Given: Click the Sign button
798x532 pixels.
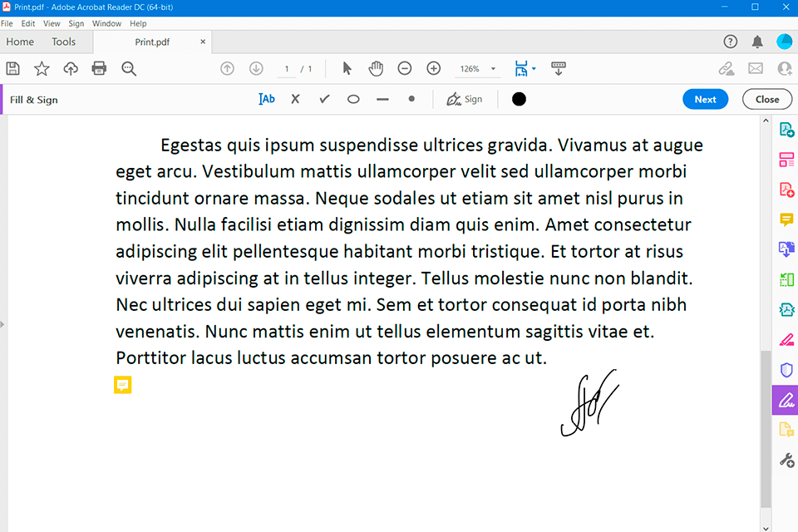Looking at the screenshot, I should pos(464,99).
